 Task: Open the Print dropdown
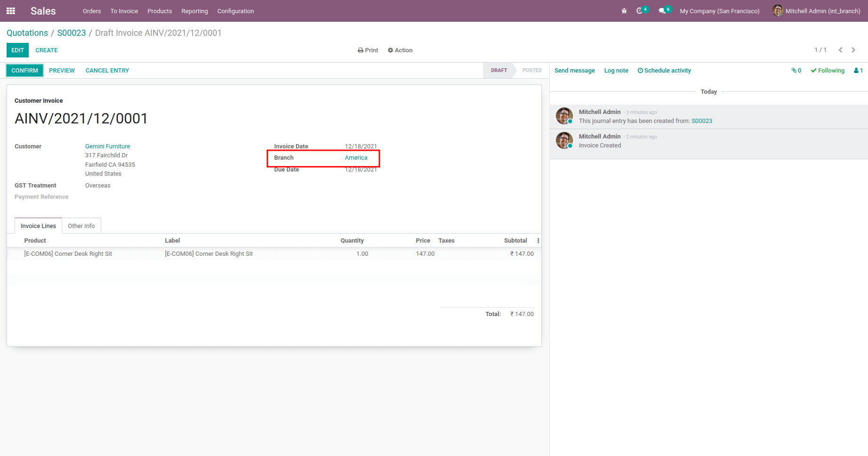(368, 50)
